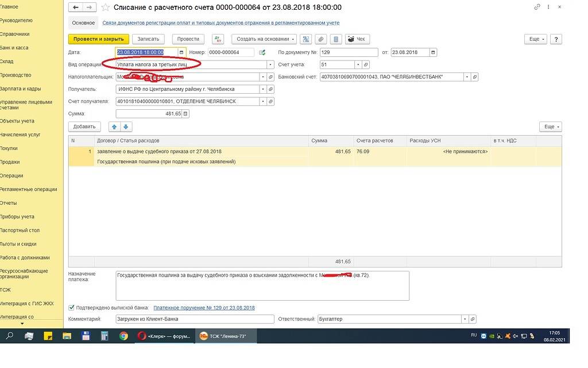Click 'Провести' button
Screen dimensions: 588x368
[188, 39]
